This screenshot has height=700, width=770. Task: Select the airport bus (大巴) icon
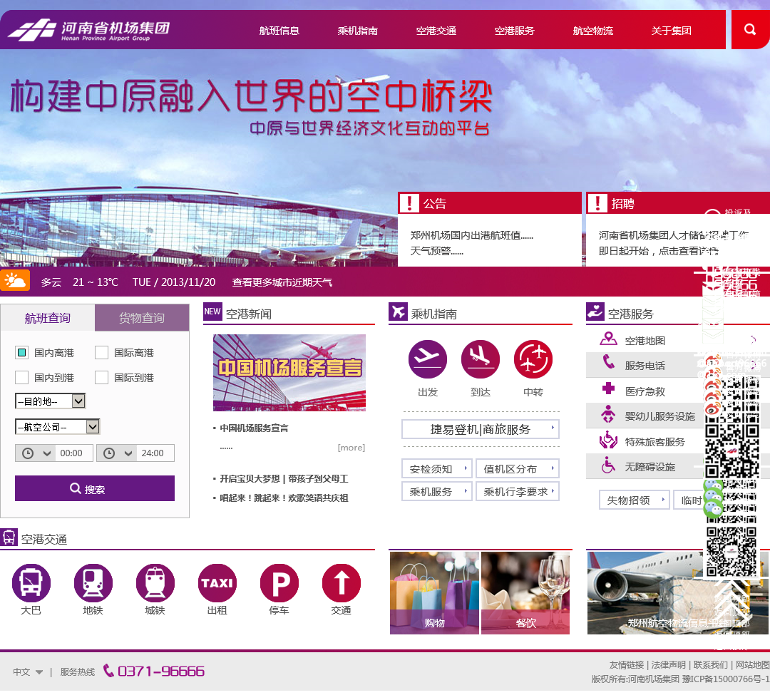(31, 582)
